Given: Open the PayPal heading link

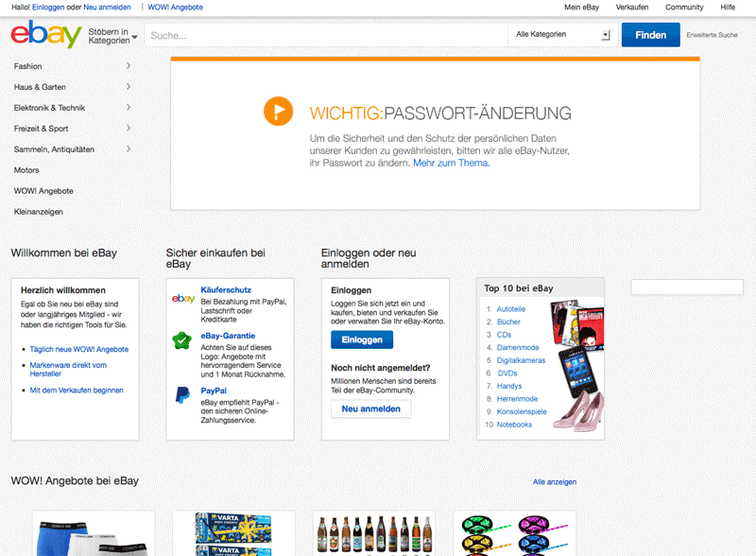Looking at the screenshot, I should point(214,391).
